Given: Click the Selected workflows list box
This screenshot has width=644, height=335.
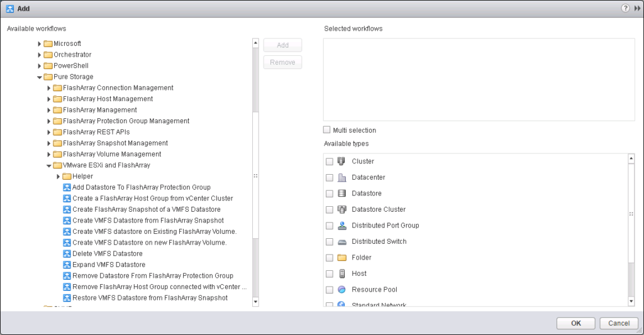Looking at the screenshot, I should click(x=479, y=80).
